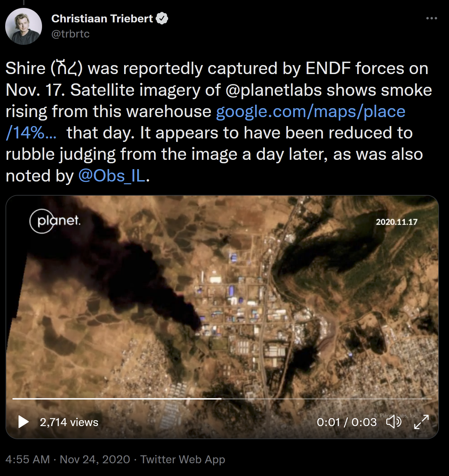
Task: Click the Twitter Web App source link
Action: click(183, 459)
